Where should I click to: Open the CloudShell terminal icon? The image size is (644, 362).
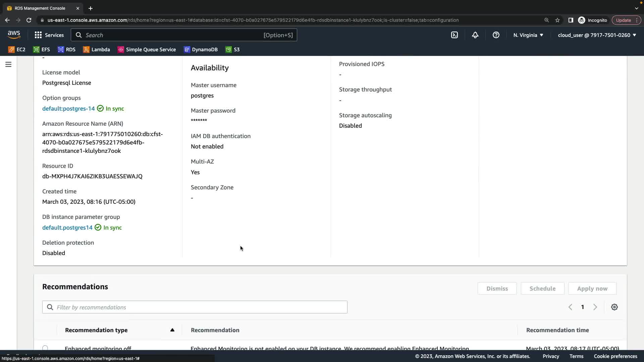(x=454, y=35)
